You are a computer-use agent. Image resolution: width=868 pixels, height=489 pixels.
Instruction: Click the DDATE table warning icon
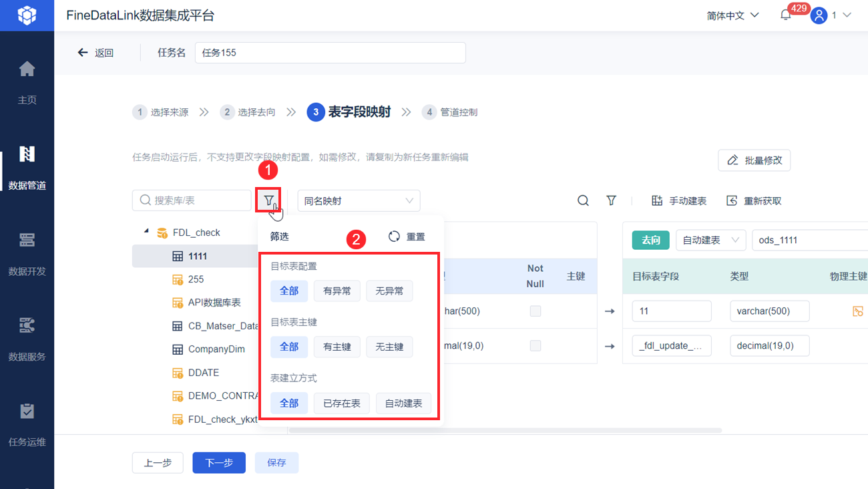click(178, 373)
